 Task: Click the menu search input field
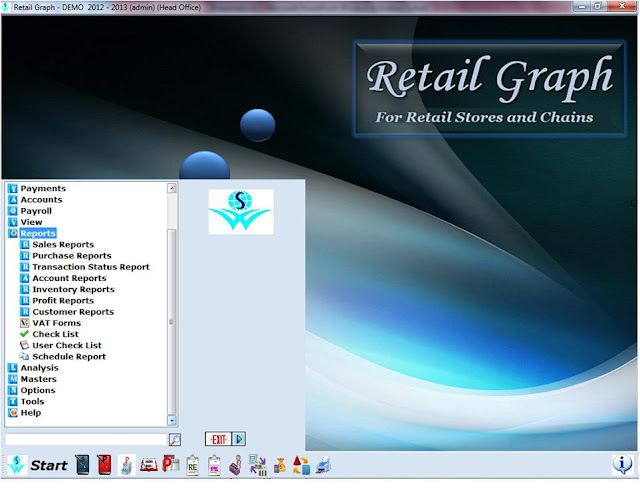[85, 440]
